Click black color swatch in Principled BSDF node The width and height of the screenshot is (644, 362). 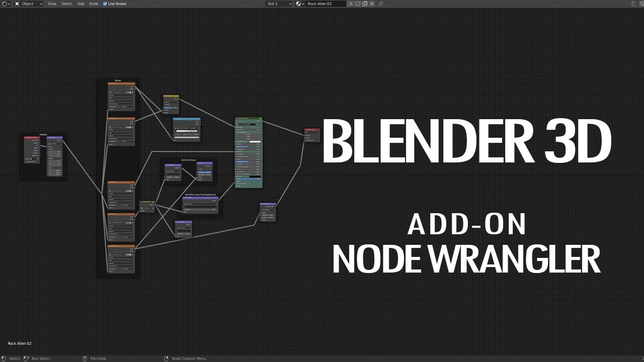(x=255, y=176)
